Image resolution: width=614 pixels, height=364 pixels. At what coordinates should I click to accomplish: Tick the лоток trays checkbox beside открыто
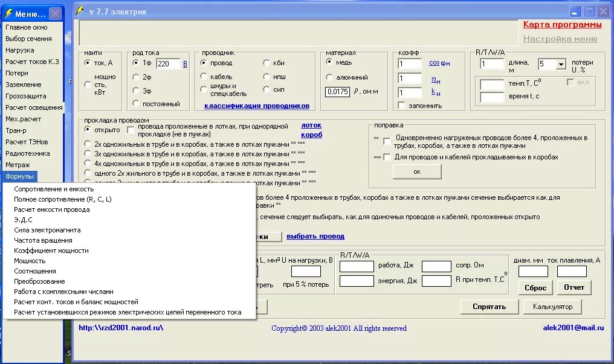coord(131,130)
